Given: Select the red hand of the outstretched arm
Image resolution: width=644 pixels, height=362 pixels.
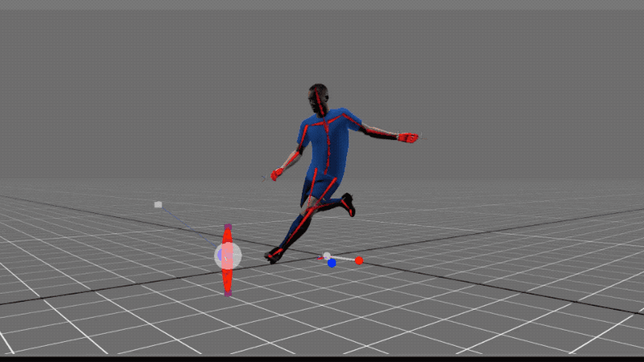Looking at the screenshot, I should (408, 138).
